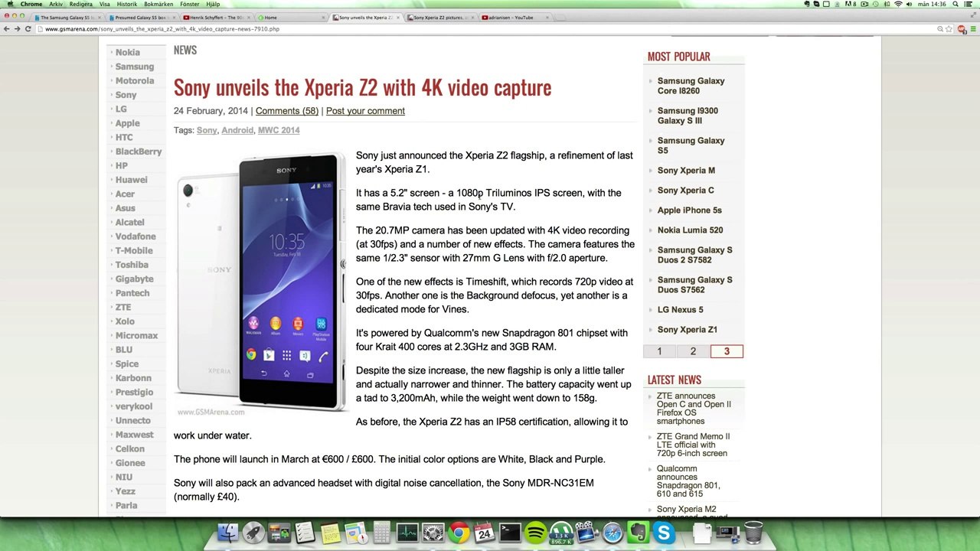Open Calculator from the Dock
Viewport: 980px width, 551px height.
click(x=381, y=532)
